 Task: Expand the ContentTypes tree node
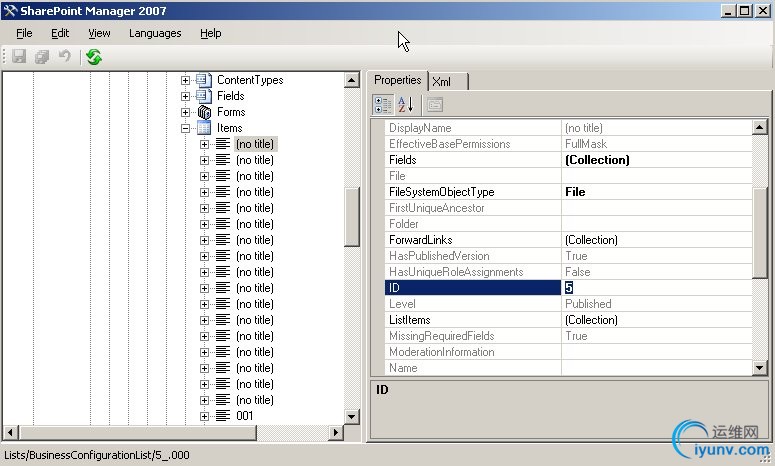point(185,80)
